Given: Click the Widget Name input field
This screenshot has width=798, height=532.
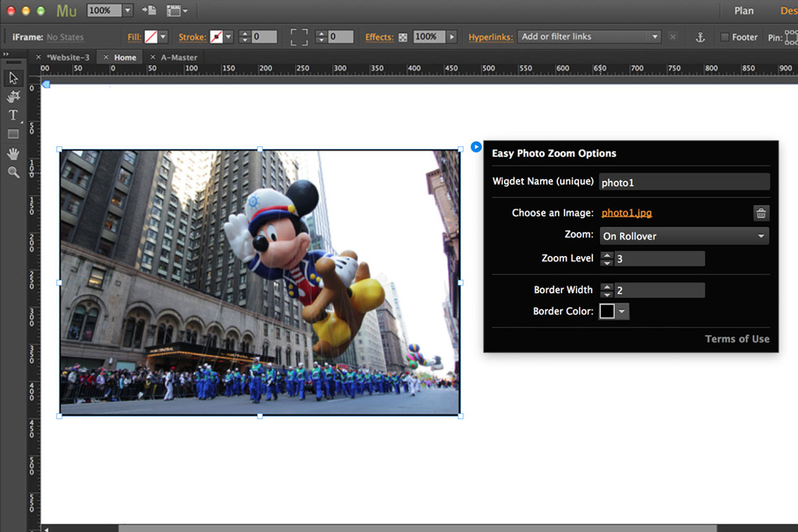Looking at the screenshot, I should pyautogui.click(x=684, y=182).
